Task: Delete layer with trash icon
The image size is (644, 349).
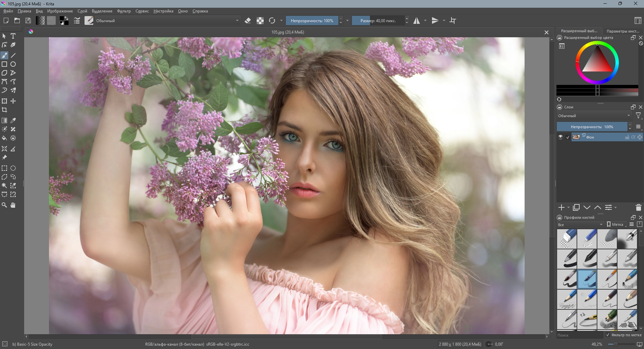Action: point(638,208)
